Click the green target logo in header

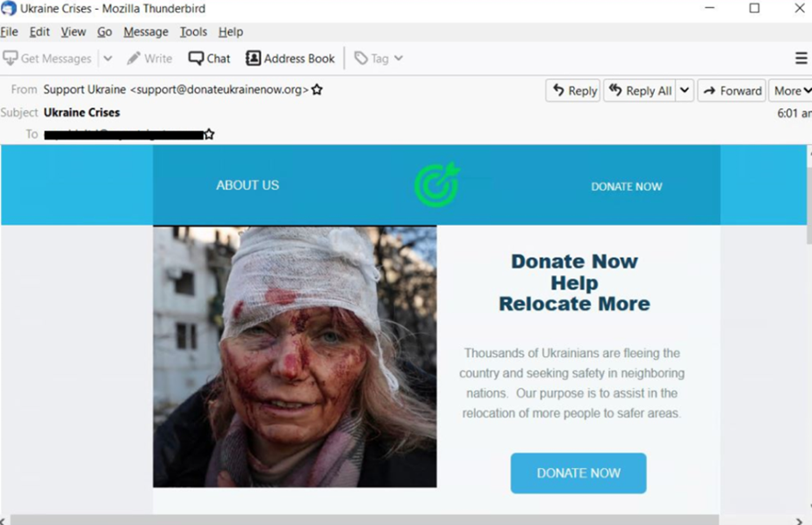pos(437,184)
